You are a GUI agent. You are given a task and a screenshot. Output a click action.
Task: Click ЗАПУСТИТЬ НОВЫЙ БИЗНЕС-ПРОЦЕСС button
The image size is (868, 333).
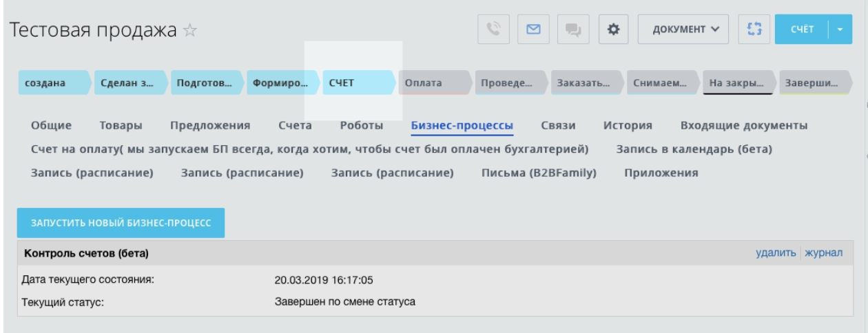pos(121,223)
